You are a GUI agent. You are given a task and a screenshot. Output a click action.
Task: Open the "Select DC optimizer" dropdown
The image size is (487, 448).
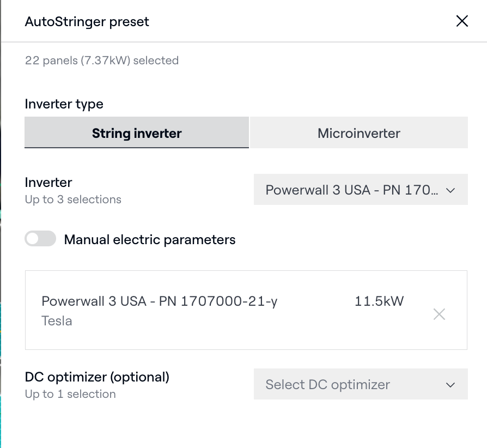(328, 385)
